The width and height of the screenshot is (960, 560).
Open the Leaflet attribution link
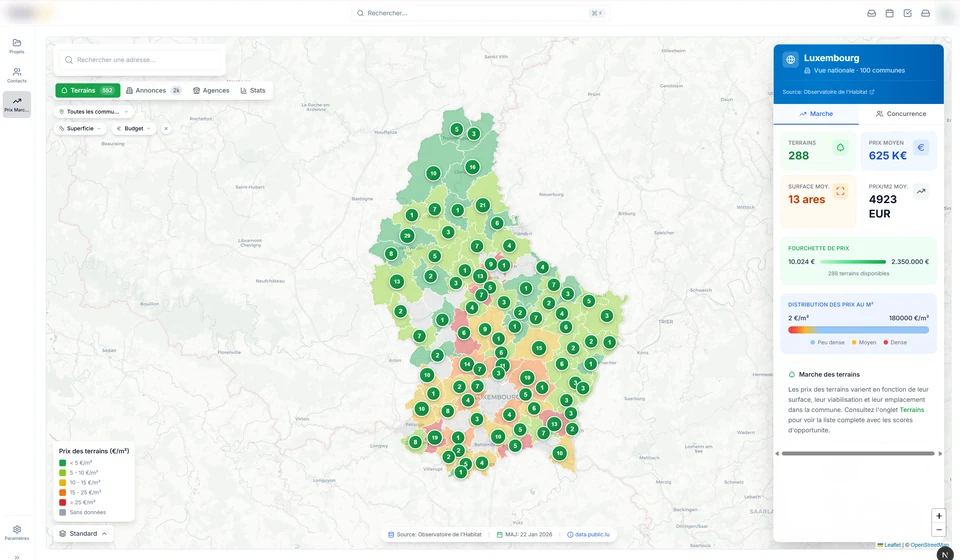(x=889, y=545)
